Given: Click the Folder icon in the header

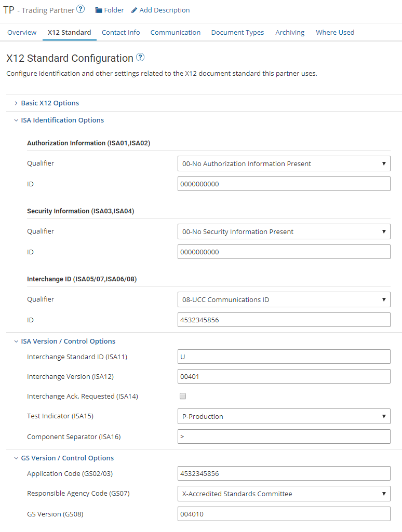Looking at the screenshot, I should click(x=99, y=10).
